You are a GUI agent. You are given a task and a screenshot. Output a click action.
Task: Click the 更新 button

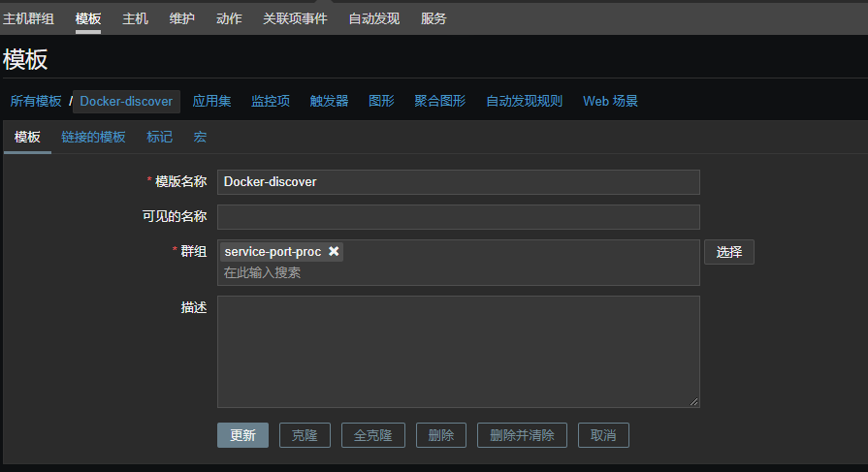click(x=243, y=435)
